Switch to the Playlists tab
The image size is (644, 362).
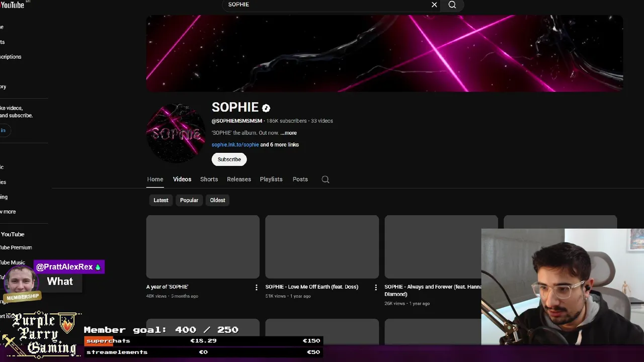pos(271,179)
